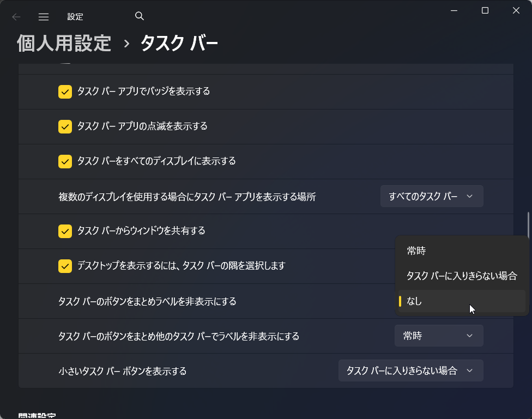
Task: Uncheck デスクトップを表示するタスク バー隅の設定
Action: 65,266
